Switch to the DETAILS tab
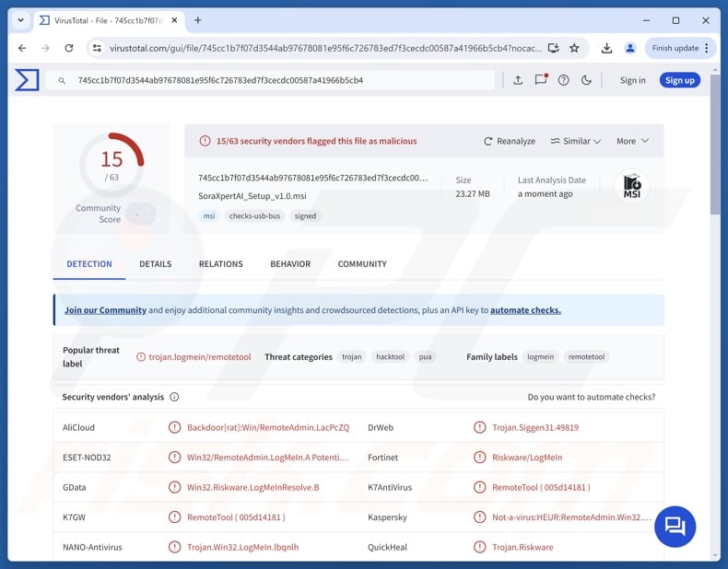Image resolution: width=728 pixels, height=569 pixels. (156, 264)
